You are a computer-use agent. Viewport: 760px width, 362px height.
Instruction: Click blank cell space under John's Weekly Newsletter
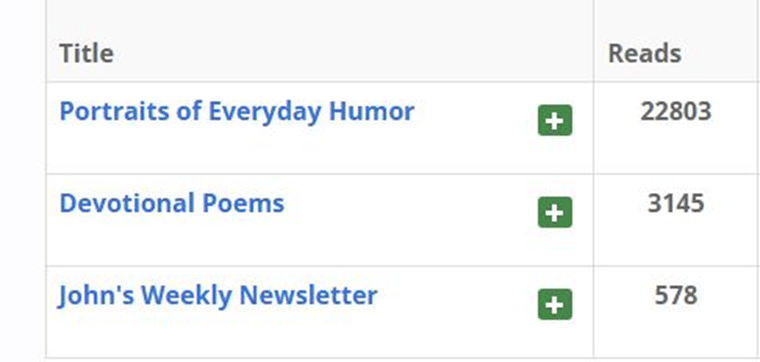click(291, 334)
